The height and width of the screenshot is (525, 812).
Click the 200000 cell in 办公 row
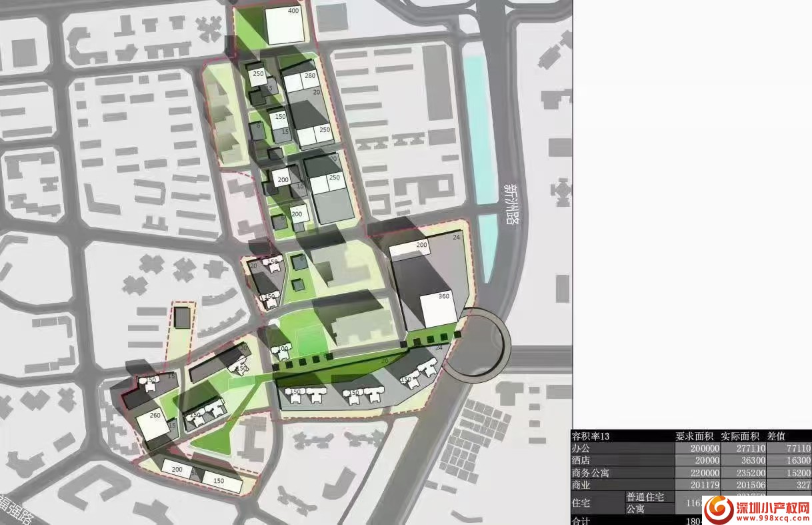pos(697,449)
